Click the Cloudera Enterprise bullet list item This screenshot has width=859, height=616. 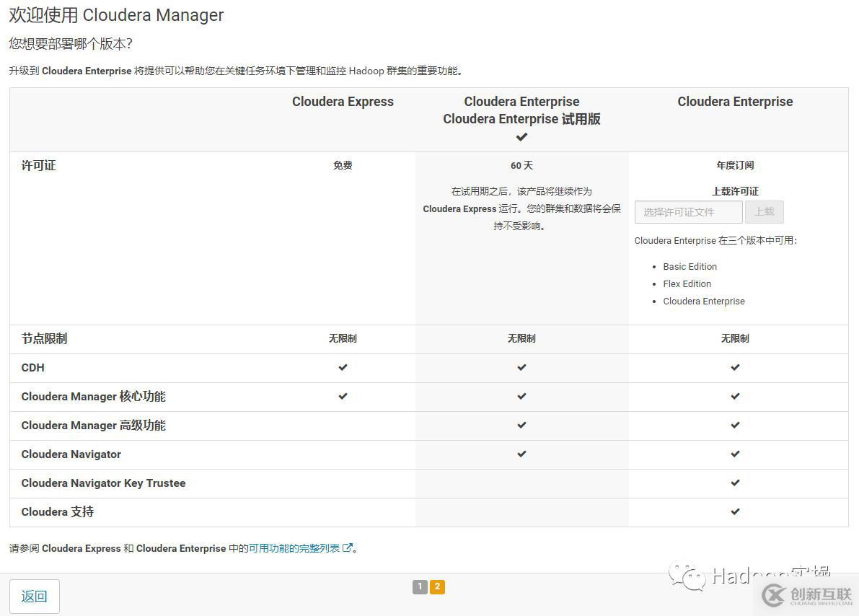click(x=704, y=302)
